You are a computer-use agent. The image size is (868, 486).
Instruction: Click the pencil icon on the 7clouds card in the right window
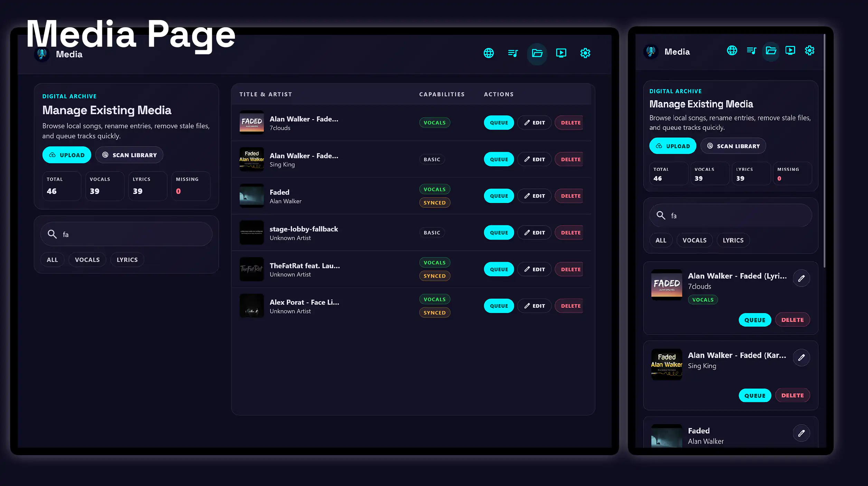(801, 278)
